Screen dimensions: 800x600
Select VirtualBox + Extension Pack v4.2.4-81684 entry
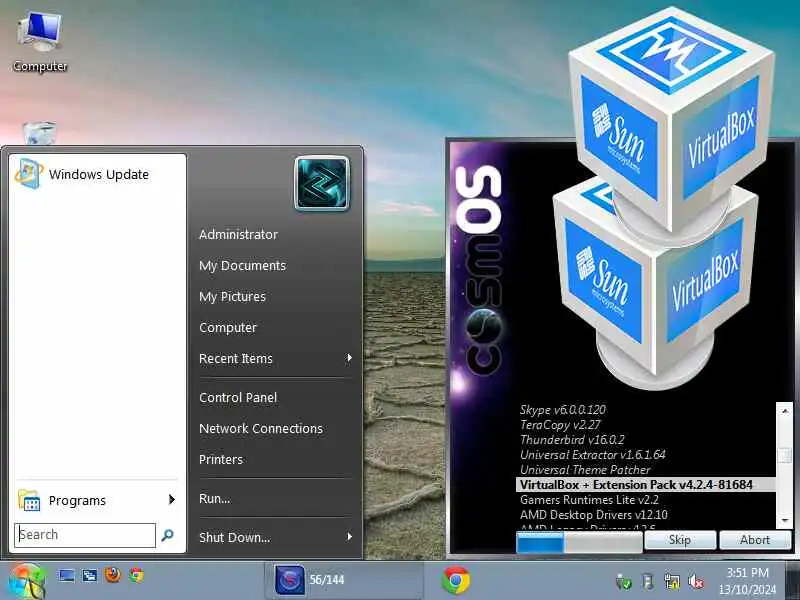(x=645, y=485)
